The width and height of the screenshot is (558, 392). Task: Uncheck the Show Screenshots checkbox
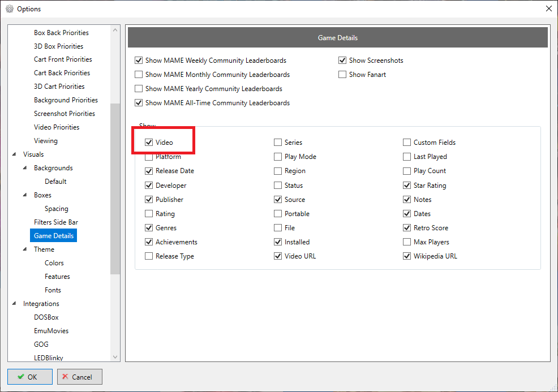(x=342, y=61)
